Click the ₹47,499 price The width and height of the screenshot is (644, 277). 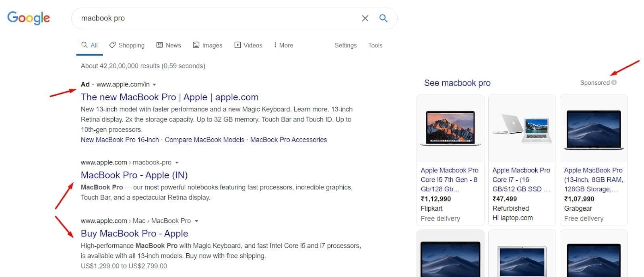pos(505,199)
